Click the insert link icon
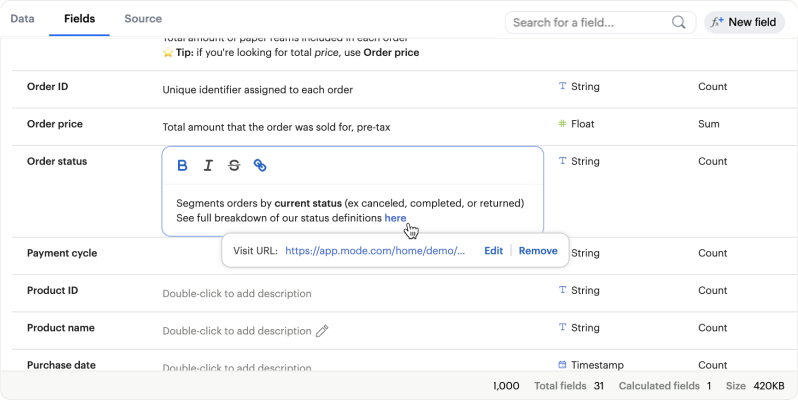 point(260,166)
